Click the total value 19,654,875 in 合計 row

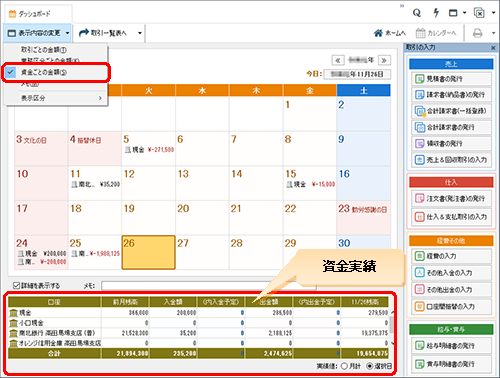coord(372,353)
